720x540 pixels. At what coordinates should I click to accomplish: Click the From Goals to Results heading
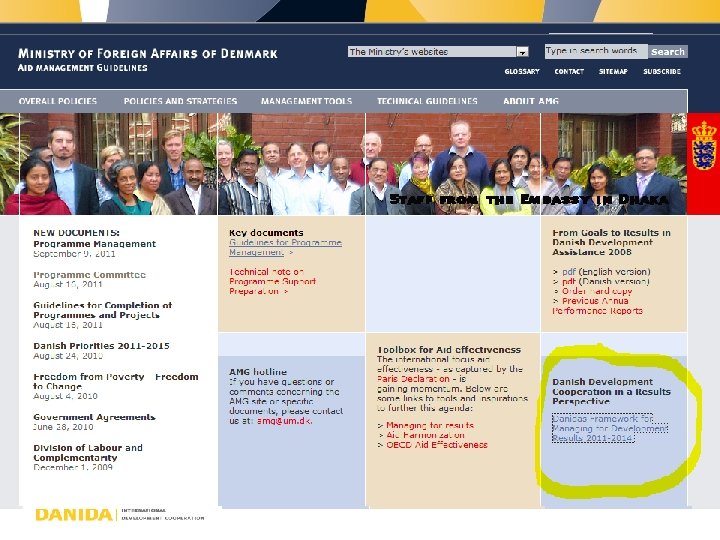point(611,242)
